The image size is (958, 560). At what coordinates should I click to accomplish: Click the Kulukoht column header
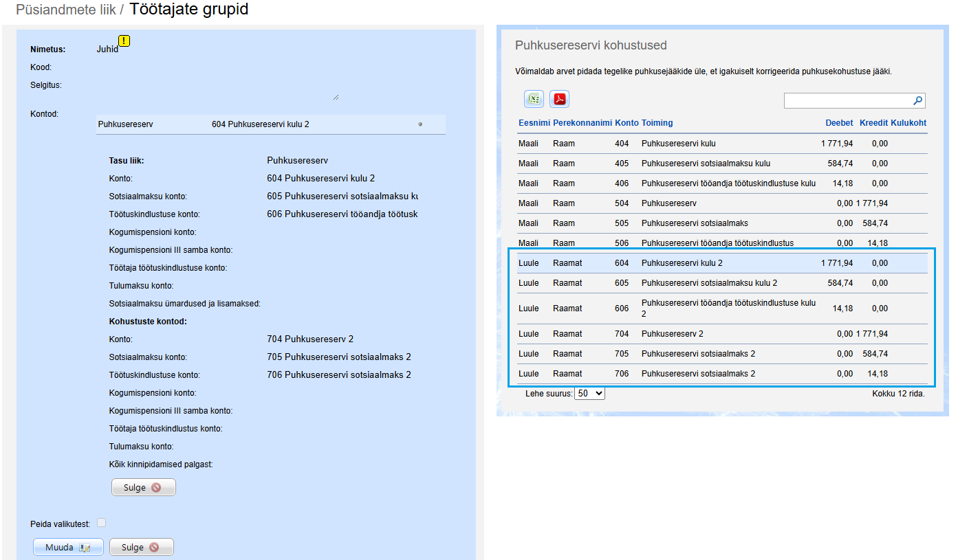(908, 123)
